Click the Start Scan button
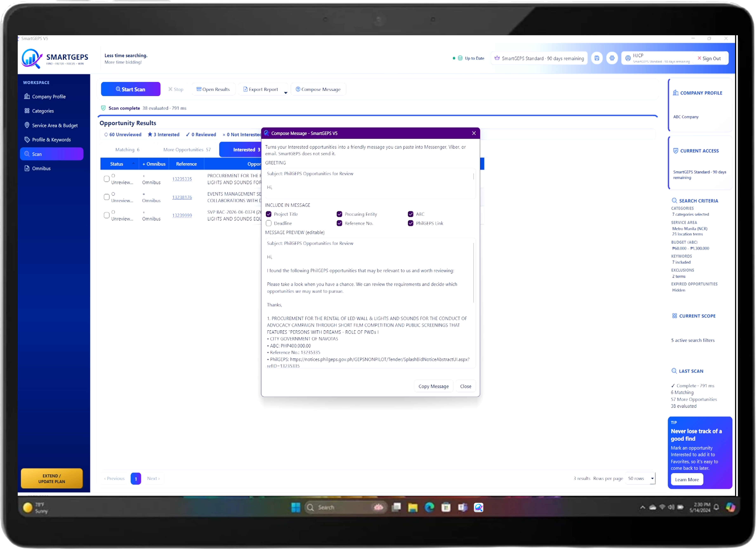 coord(131,89)
